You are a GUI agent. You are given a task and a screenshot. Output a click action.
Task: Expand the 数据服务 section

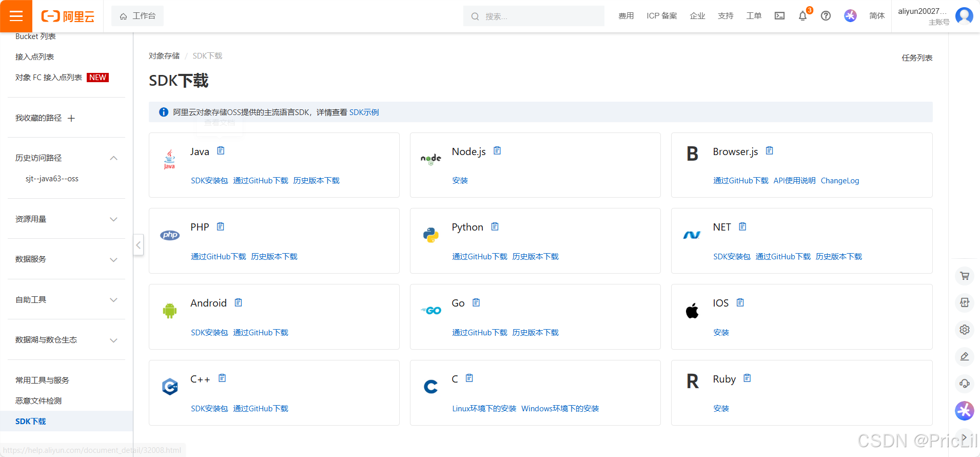coord(114,260)
